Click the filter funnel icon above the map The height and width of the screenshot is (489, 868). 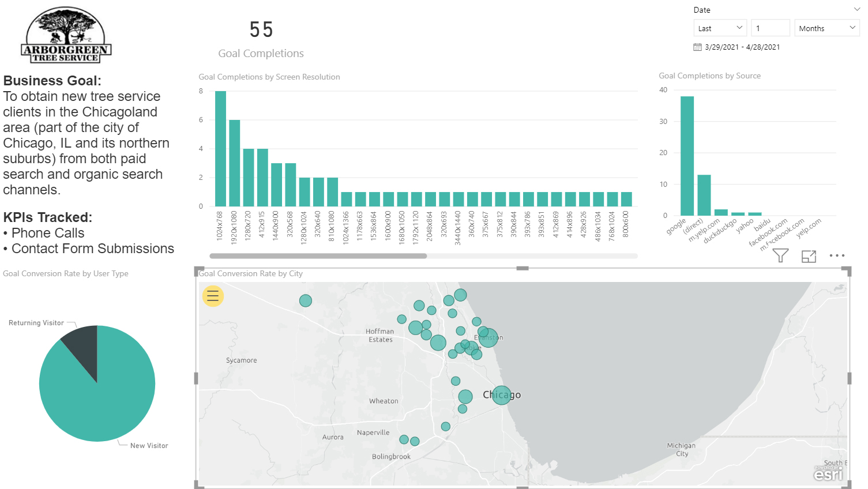[780, 255]
